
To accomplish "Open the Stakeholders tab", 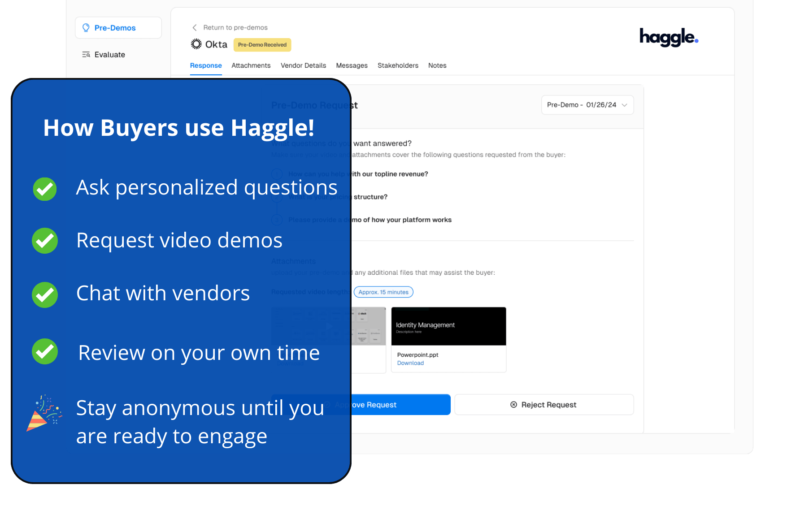I will [x=398, y=65].
